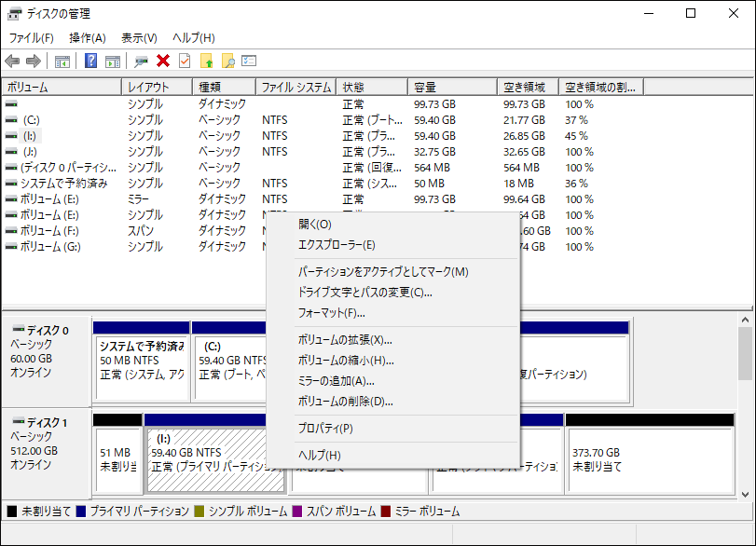Click the red X delete icon
This screenshot has height=546, width=756.
(163, 61)
